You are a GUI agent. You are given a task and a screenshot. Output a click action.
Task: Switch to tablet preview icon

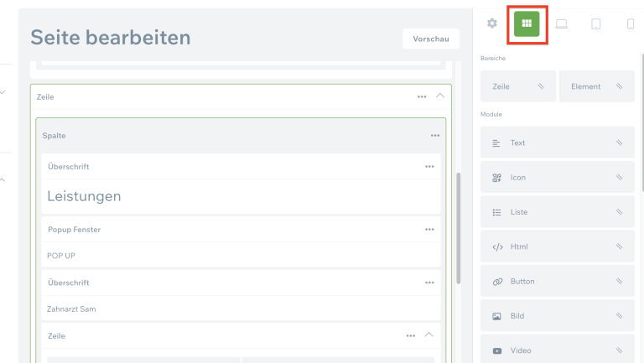(596, 24)
